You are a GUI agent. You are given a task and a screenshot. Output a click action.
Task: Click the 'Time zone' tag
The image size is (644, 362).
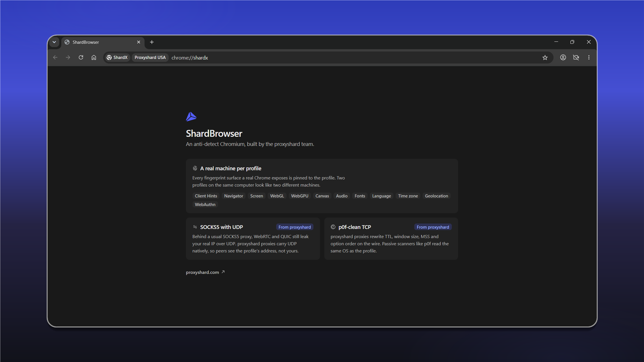point(408,196)
